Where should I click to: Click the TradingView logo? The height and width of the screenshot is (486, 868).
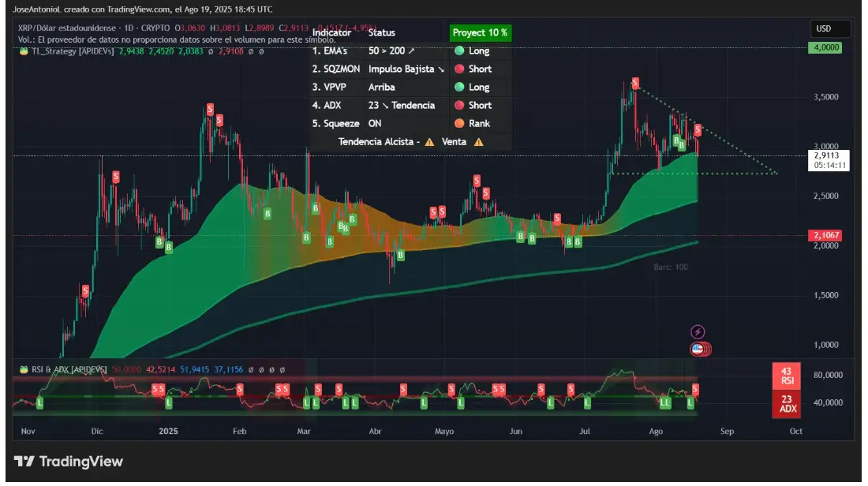[68, 461]
